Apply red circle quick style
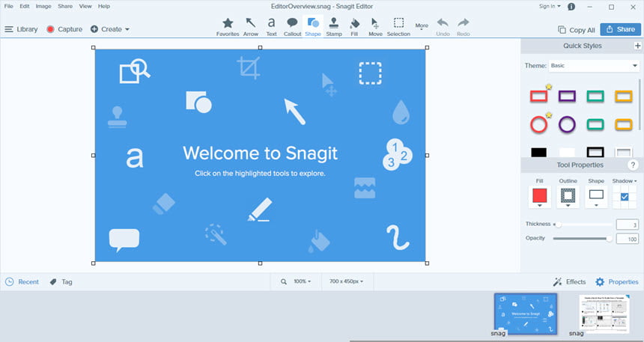Viewport: 644px width, 342px height. (538, 124)
